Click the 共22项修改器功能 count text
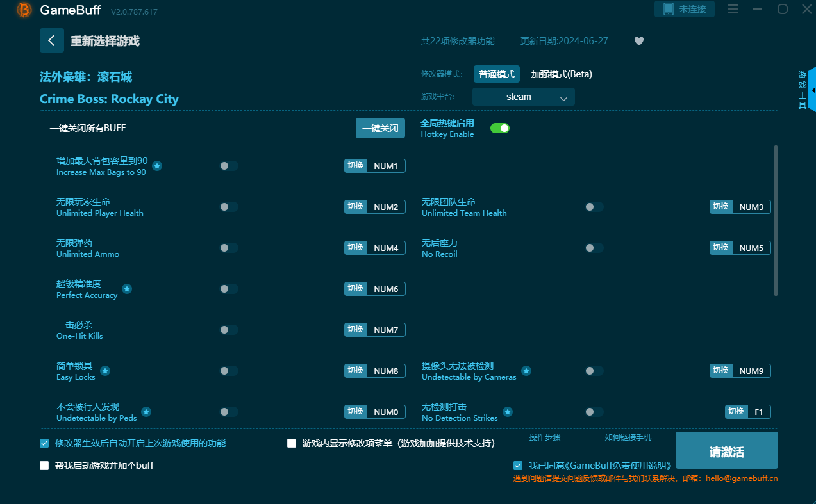Image resolution: width=816 pixels, height=504 pixels. point(458,41)
